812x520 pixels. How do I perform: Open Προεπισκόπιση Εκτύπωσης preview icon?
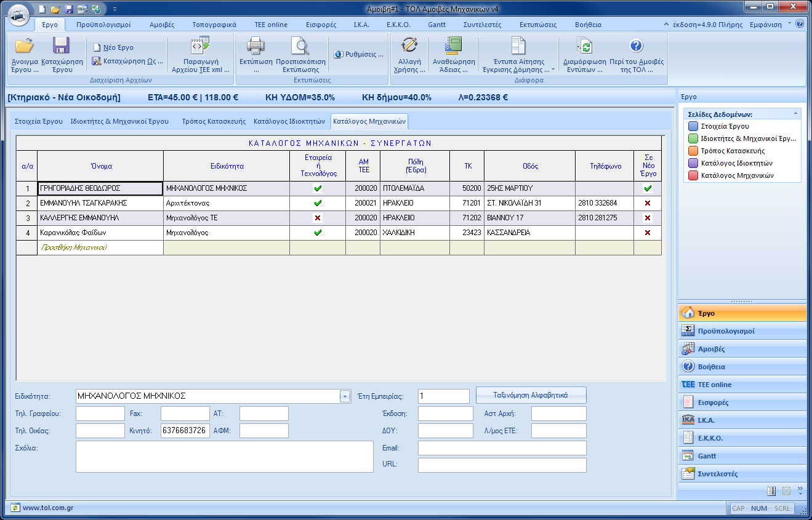pyautogui.click(x=300, y=45)
